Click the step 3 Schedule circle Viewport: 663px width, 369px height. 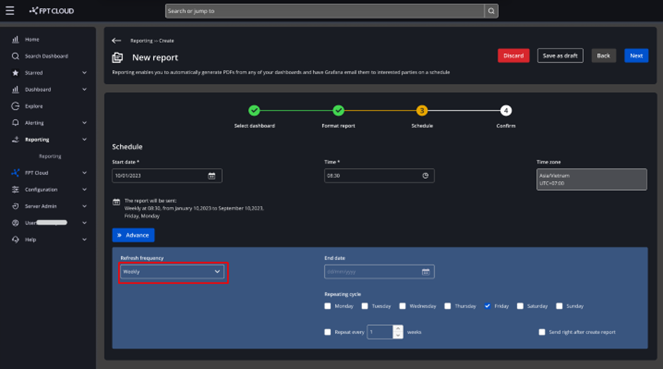pos(422,111)
